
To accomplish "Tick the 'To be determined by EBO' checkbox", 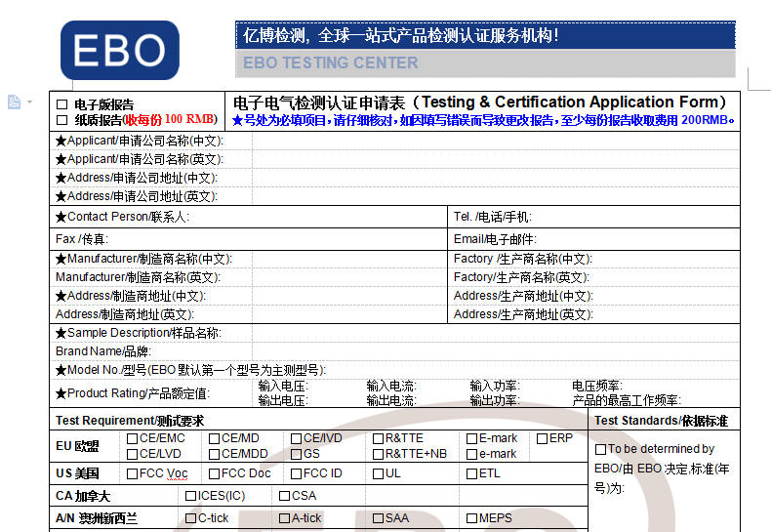I will coord(600,449).
